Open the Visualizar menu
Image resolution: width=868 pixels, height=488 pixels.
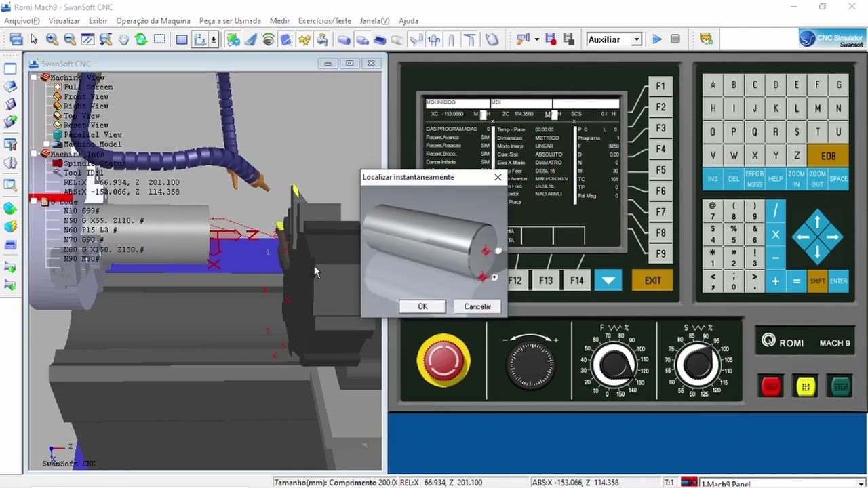64,21
